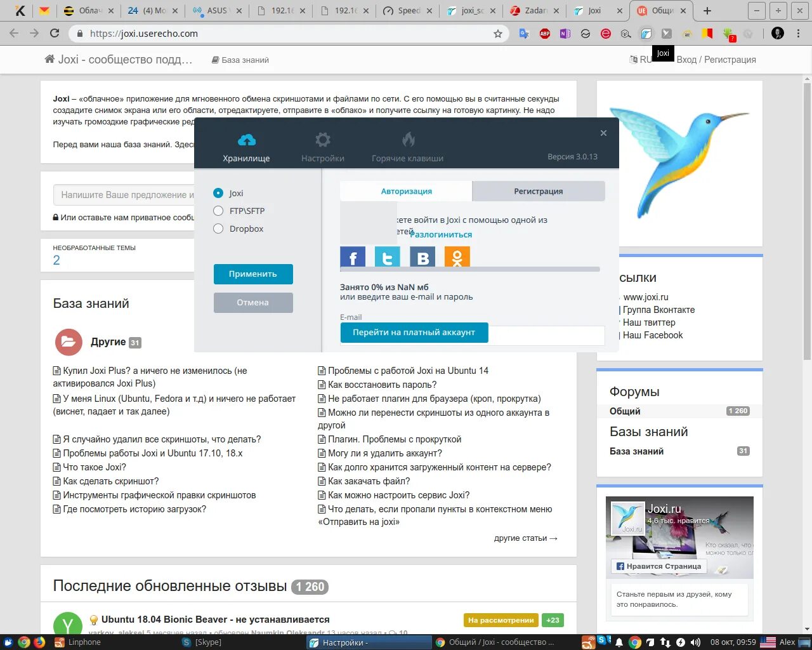Image resolution: width=812 pixels, height=650 pixels.
Task: Switch to the Регистрация tab
Action: click(x=539, y=191)
